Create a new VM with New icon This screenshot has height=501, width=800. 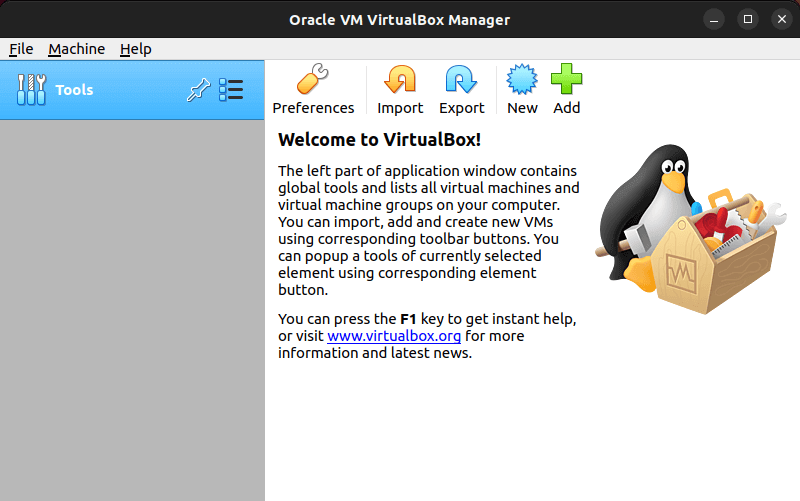(522, 79)
